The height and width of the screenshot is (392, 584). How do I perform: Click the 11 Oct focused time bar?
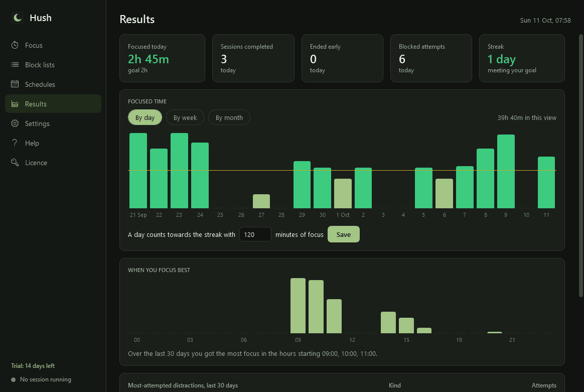(x=546, y=183)
